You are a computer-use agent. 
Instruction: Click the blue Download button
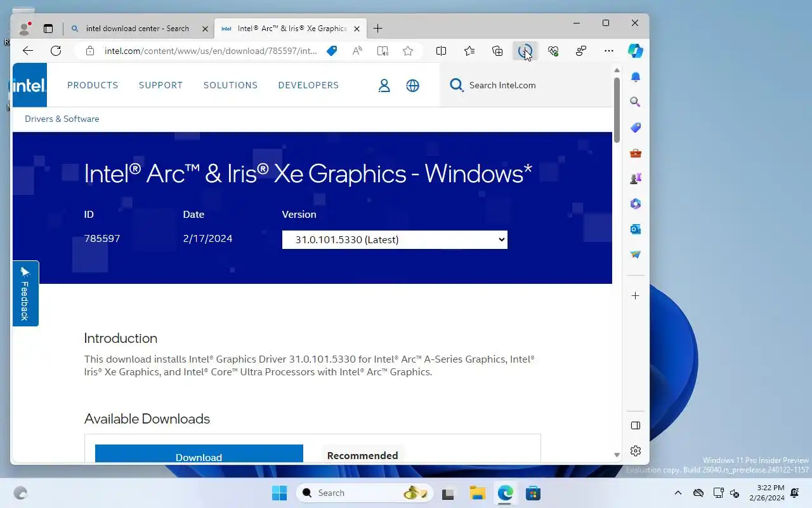(x=199, y=453)
